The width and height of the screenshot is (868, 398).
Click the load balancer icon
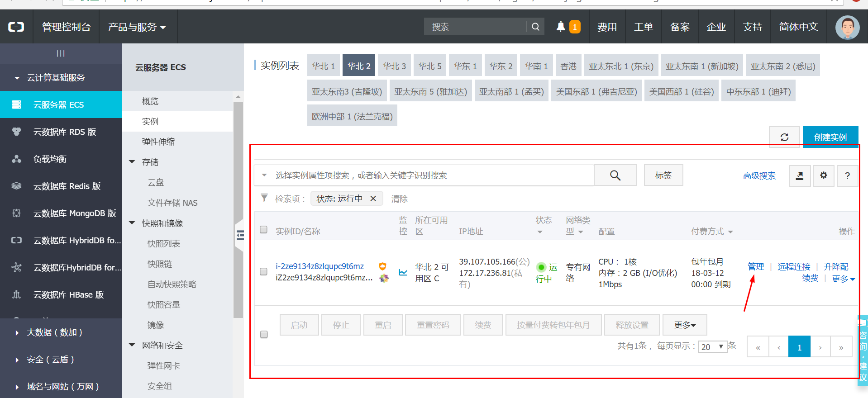click(x=17, y=159)
